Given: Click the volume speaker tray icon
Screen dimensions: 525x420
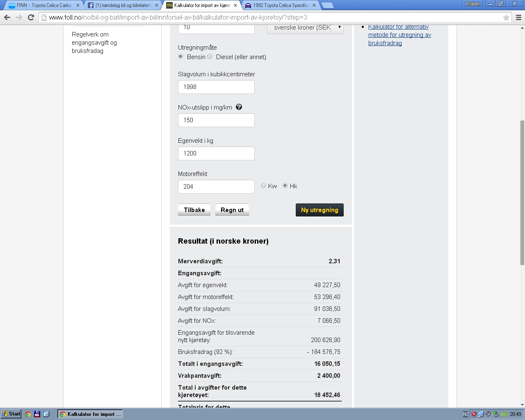Looking at the screenshot, I should pyautogui.click(x=488, y=414).
